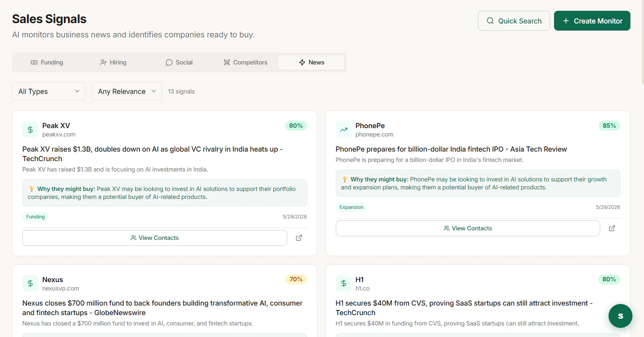Click the phonepe.com domain text

click(x=374, y=134)
